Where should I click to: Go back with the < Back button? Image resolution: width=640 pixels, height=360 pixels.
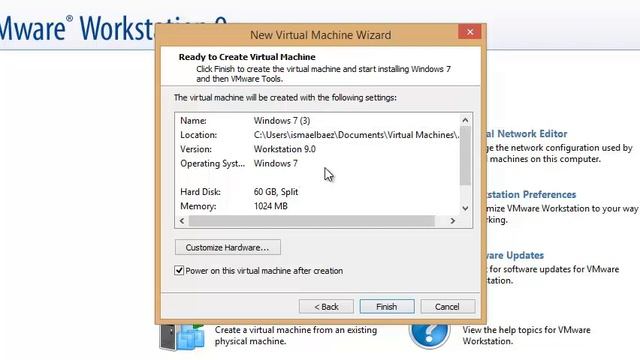tap(326, 307)
